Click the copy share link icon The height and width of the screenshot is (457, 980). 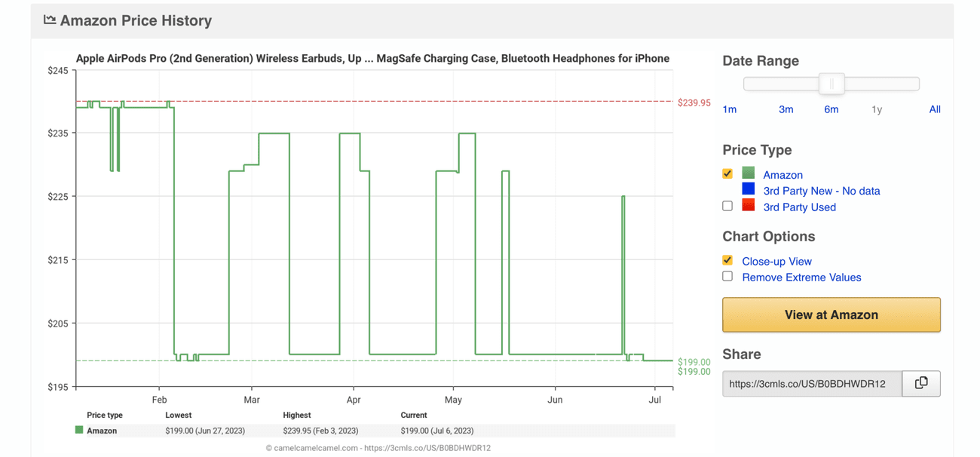pos(920,383)
